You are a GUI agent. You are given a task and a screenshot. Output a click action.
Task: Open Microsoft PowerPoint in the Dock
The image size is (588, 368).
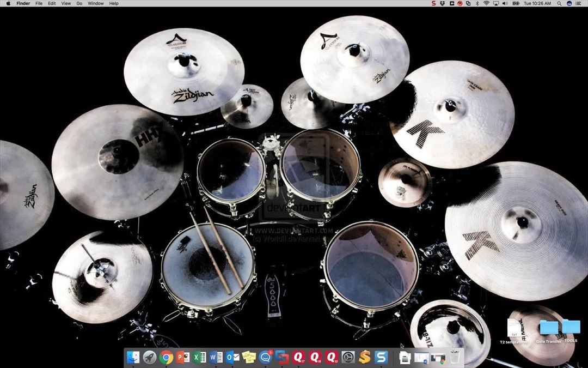pyautogui.click(x=183, y=357)
